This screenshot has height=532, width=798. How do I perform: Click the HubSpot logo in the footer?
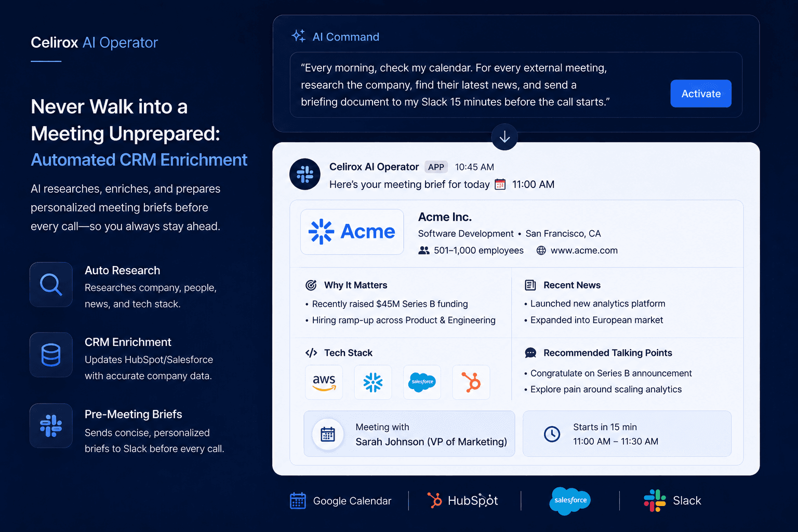click(x=462, y=500)
